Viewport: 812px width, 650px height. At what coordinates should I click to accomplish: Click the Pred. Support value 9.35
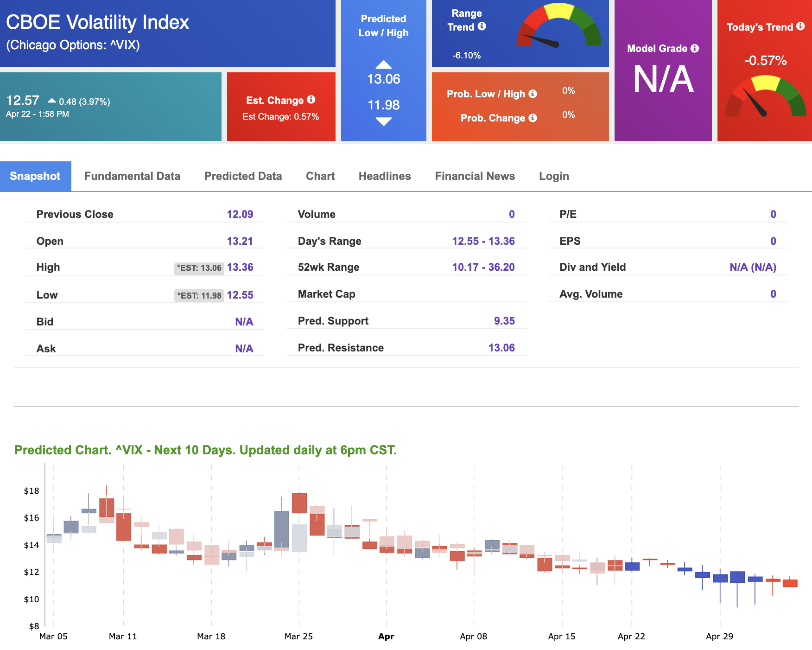click(x=504, y=321)
